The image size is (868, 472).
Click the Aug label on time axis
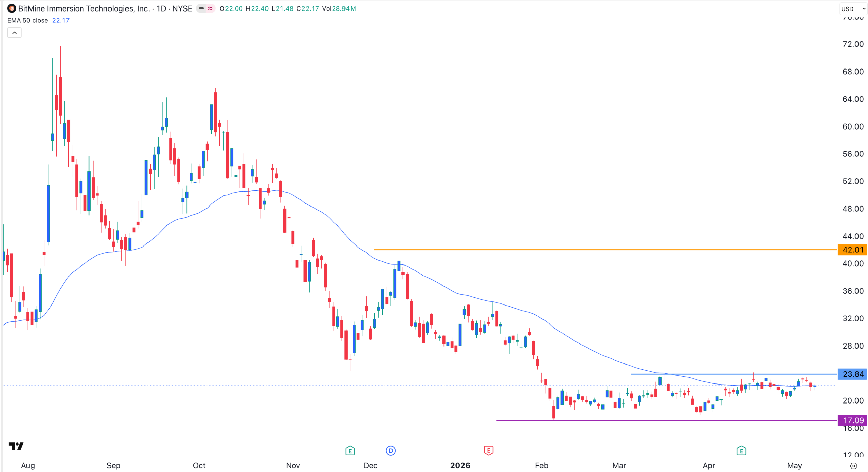28,465
